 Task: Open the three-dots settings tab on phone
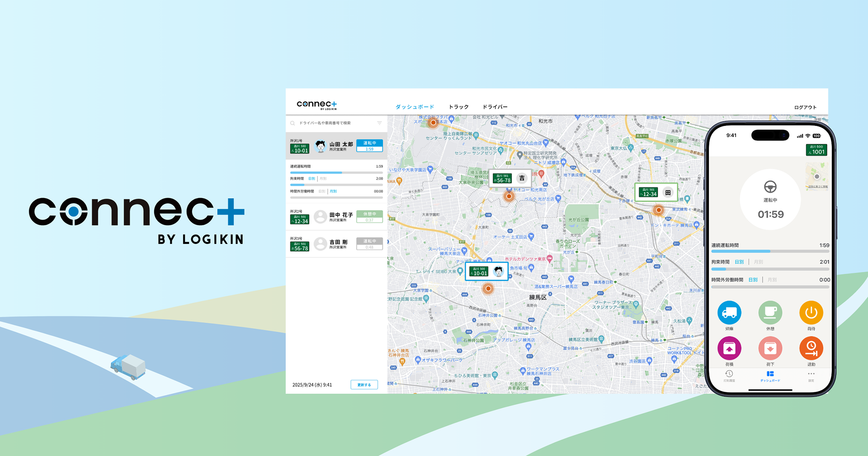tap(811, 376)
